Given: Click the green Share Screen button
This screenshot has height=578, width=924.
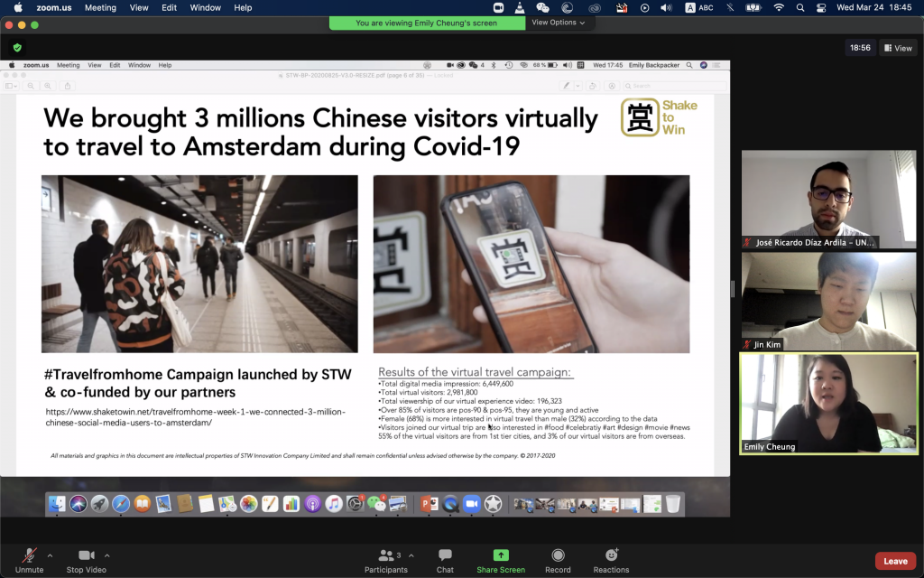Looking at the screenshot, I should point(501,561).
